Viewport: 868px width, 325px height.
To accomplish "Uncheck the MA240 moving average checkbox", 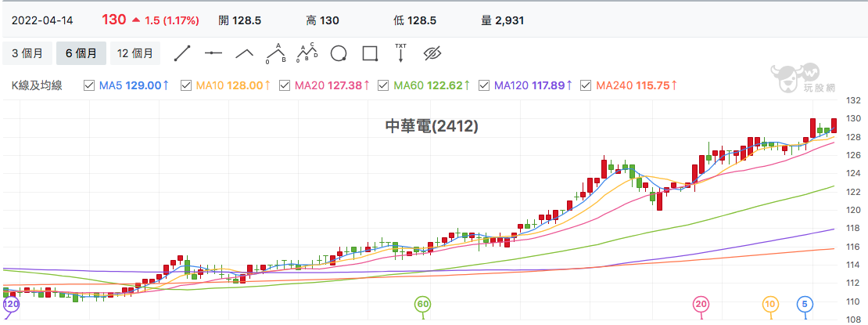I will (586, 85).
